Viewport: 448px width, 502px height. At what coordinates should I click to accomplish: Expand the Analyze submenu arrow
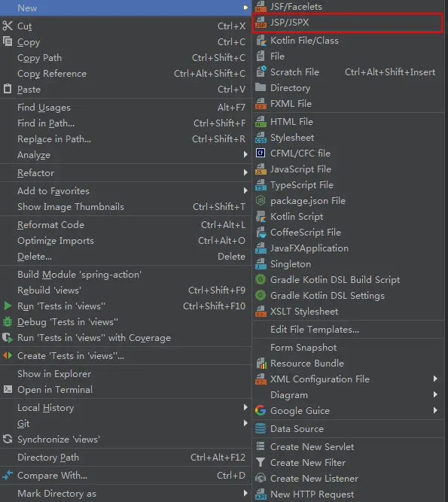[245, 154]
